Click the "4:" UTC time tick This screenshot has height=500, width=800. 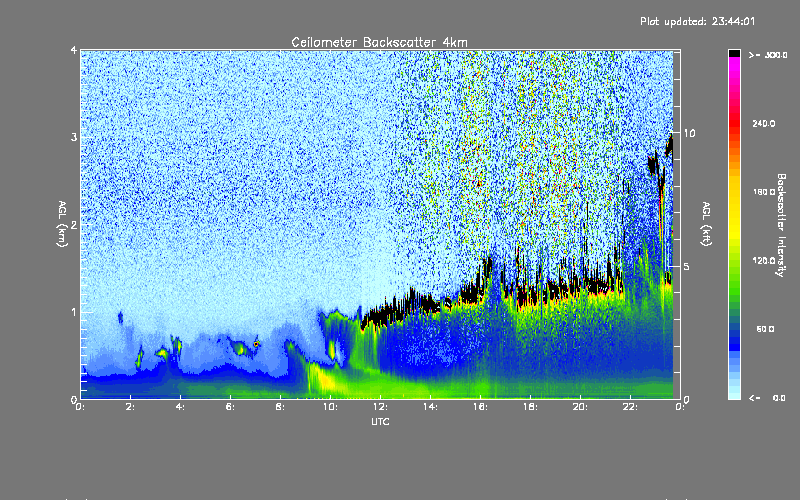[180, 407]
